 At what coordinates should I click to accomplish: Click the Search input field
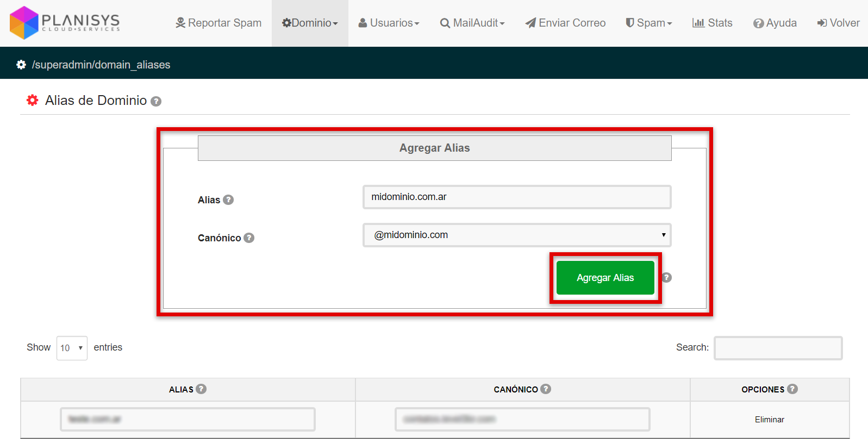(x=778, y=348)
